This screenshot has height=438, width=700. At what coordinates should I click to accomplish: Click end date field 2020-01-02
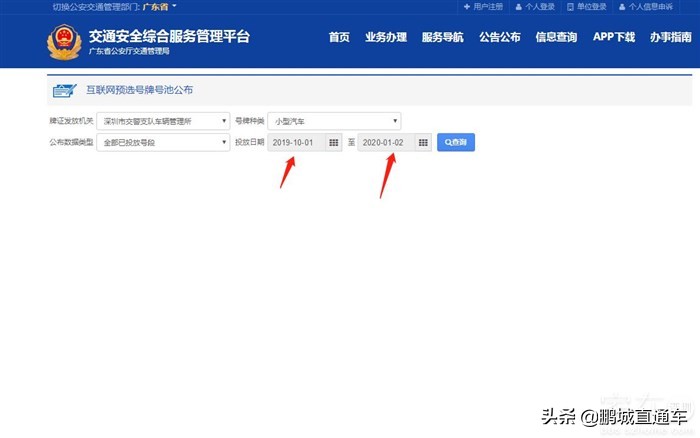click(387, 142)
